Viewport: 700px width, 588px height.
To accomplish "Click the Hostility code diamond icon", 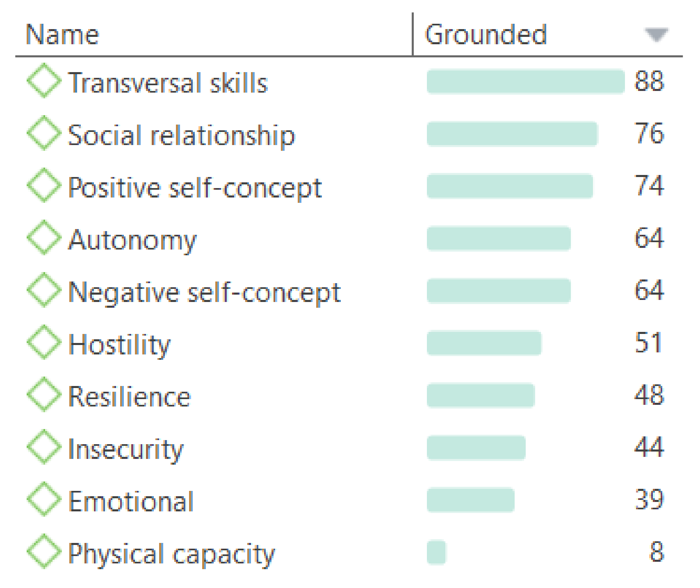I will point(44,343).
